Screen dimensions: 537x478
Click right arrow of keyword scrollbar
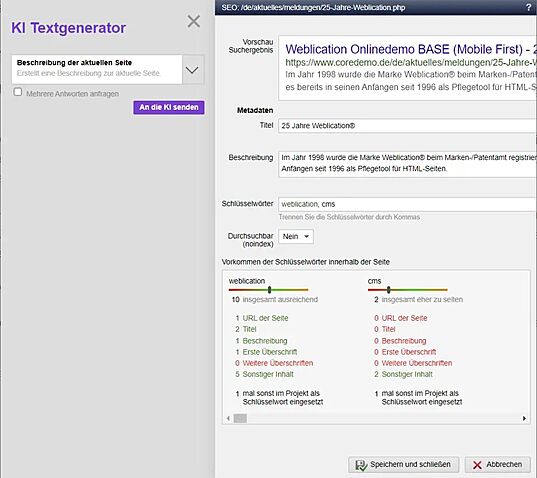pyautogui.click(x=524, y=418)
